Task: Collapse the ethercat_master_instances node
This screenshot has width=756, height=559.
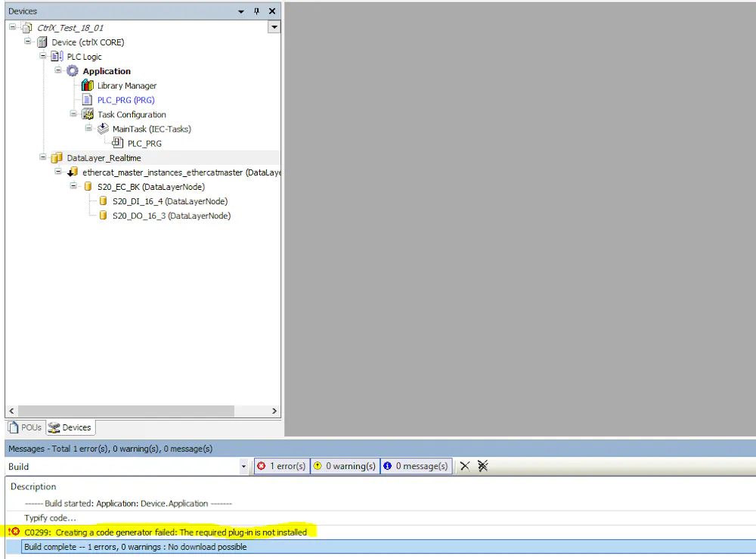Action: click(x=58, y=172)
